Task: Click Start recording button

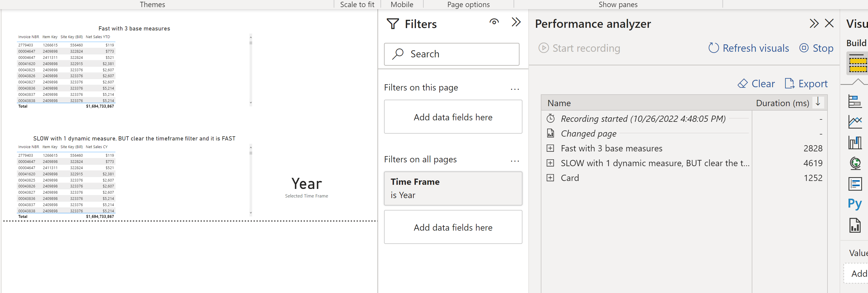Action: 579,48
